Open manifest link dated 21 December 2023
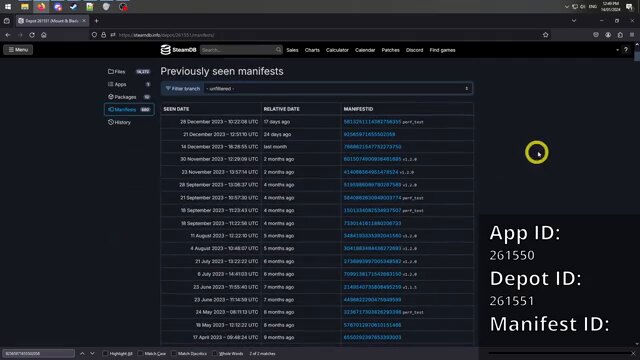 [x=369, y=134]
